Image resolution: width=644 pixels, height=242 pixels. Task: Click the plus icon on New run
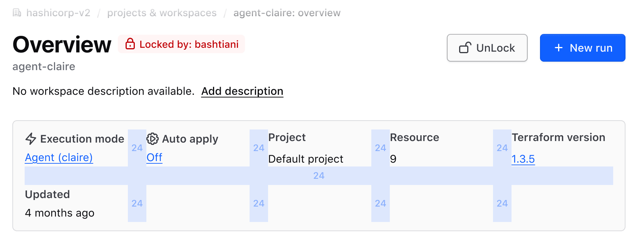click(x=558, y=48)
